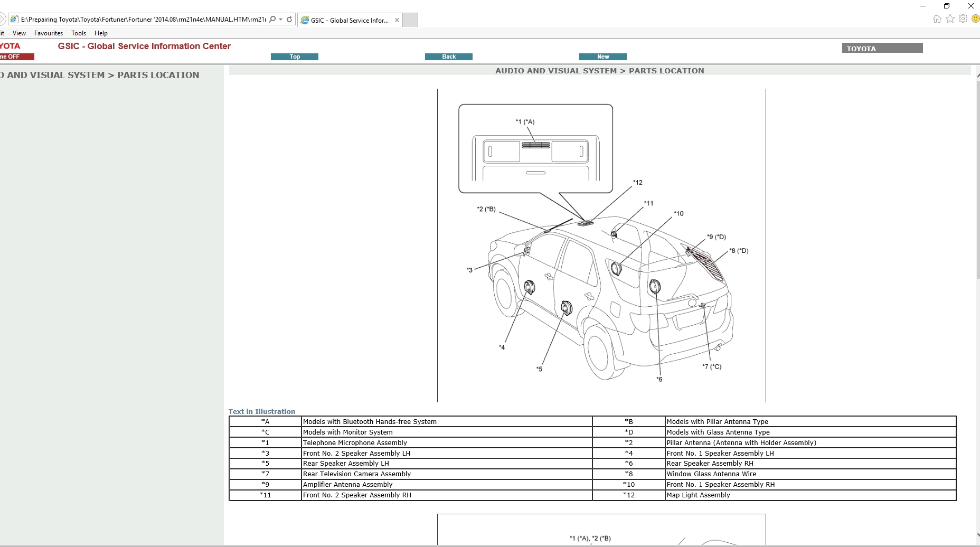Open a new browser tab
This screenshot has height=547, width=980.
pyautogui.click(x=411, y=20)
